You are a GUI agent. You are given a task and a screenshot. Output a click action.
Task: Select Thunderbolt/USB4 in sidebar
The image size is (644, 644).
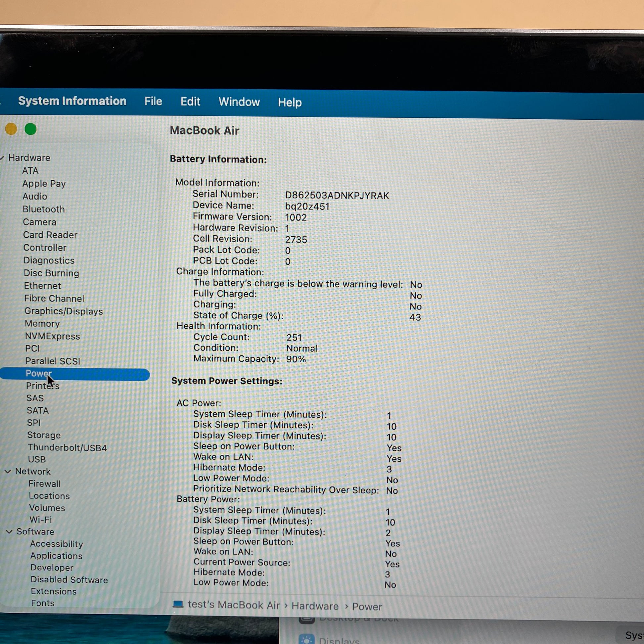click(67, 448)
